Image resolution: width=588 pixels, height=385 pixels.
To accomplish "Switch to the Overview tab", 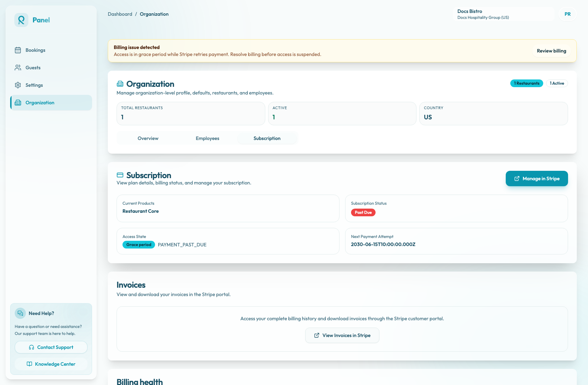I will [x=148, y=138].
